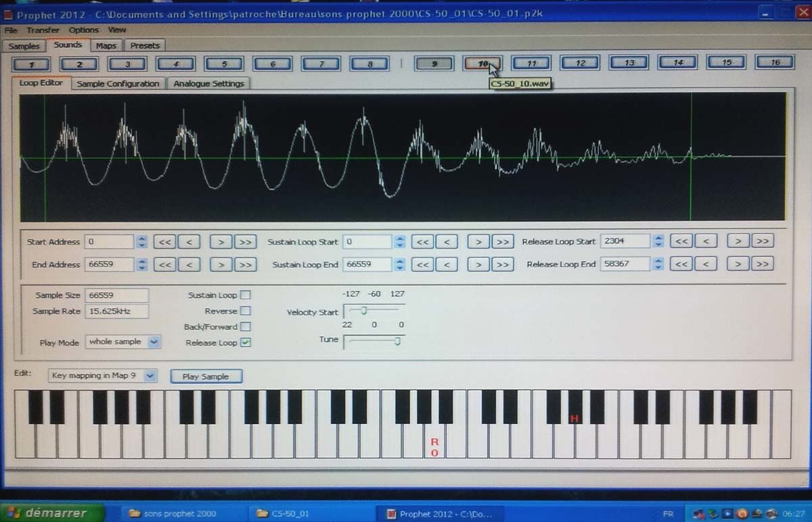Image resolution: width=812 pixels, height=522 pixels.
Task: Uncheck the Release Loop checkbox
Action: point(246,342)
